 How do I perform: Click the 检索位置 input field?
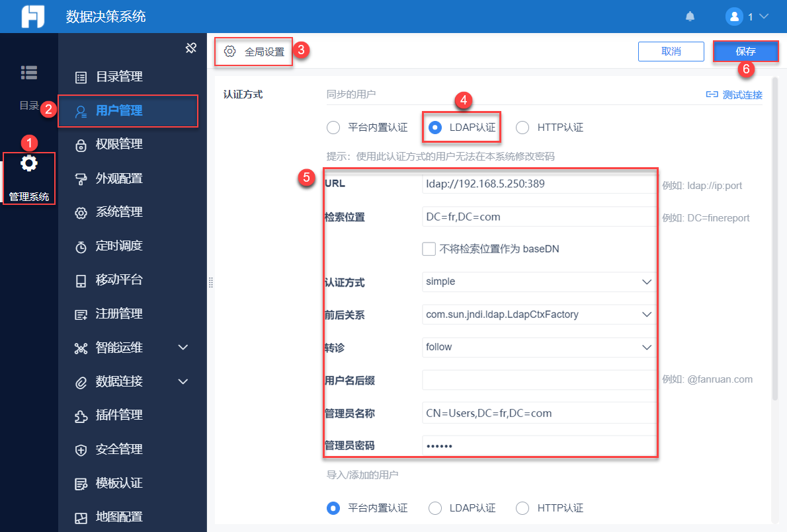coord(538,217)
